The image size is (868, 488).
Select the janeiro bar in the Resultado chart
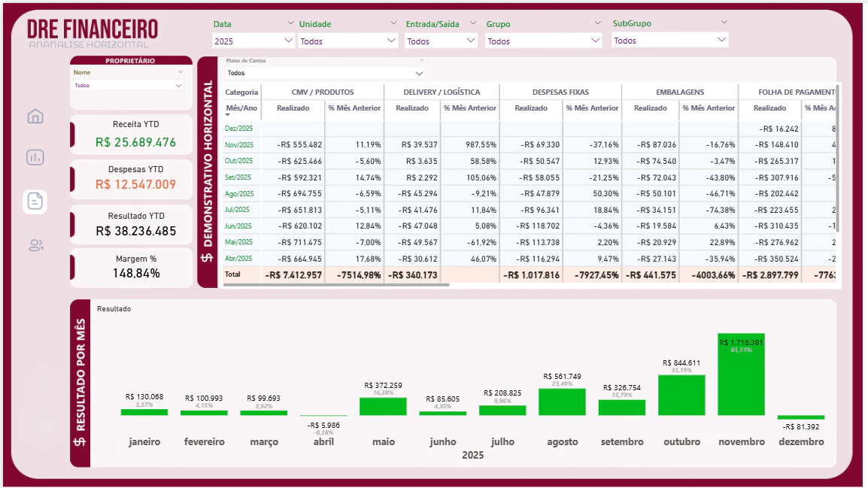(x=144, y=412)
